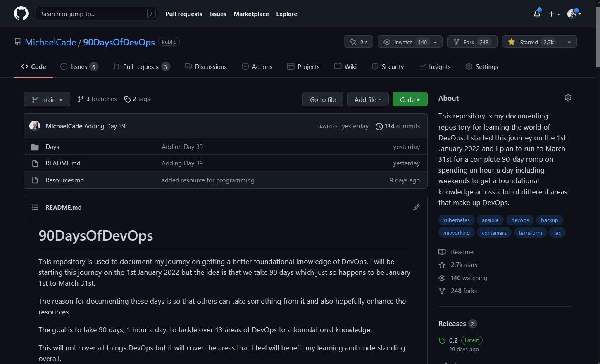
Task: Click the tag icon beside 2 tags
Action: (127, 99)
